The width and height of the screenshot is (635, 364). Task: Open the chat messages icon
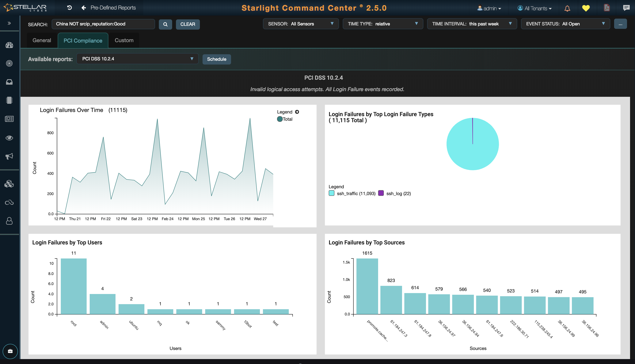click(x=626, y=8)
